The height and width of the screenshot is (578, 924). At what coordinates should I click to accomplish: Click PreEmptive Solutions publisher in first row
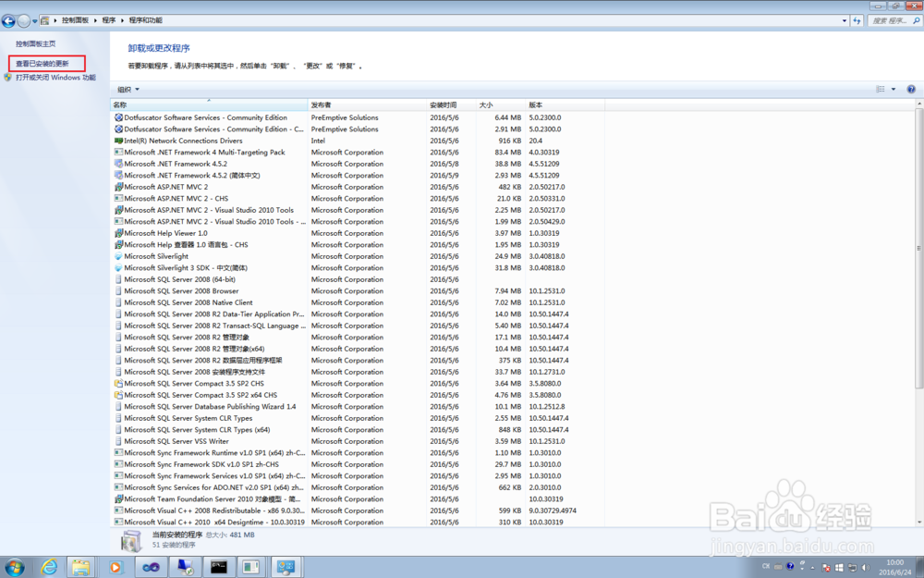[345, 118]
